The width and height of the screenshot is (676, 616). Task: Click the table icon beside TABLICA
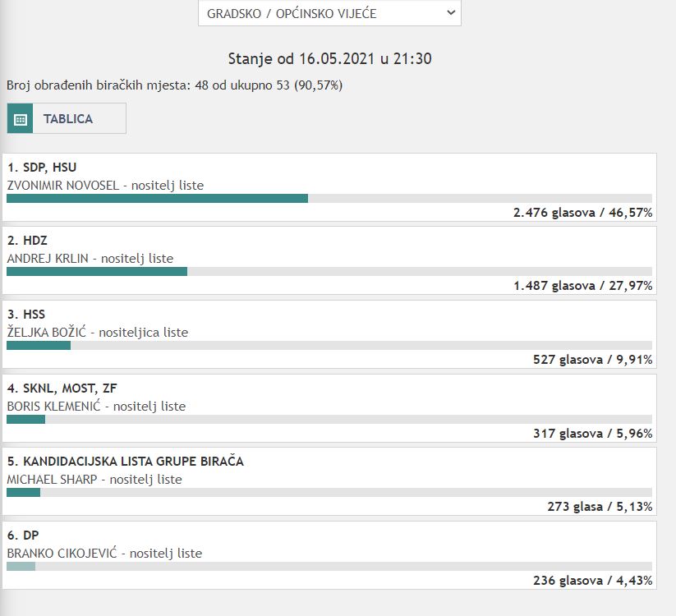pyautogui.click(x=21, y=118)
